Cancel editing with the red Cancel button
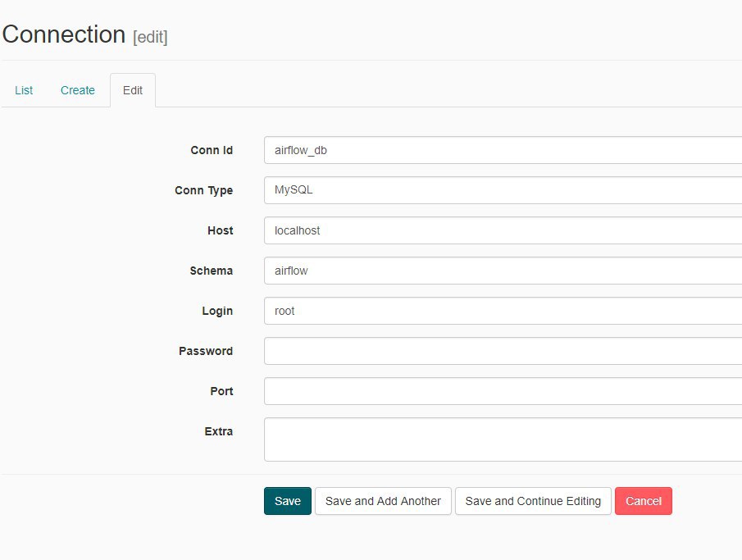Viewport: 742px width, 560px height. coord(644,501)
